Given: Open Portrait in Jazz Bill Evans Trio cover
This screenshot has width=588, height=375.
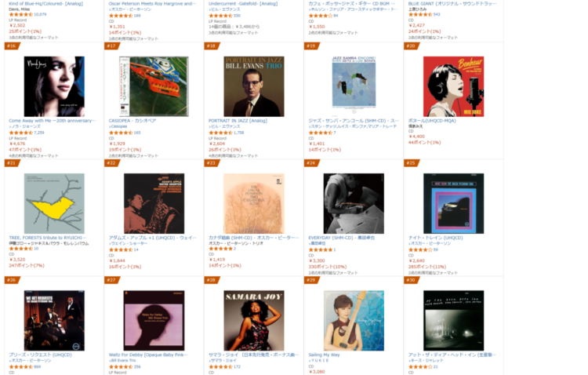Looking at the screenshot, I should pos(254,86).
